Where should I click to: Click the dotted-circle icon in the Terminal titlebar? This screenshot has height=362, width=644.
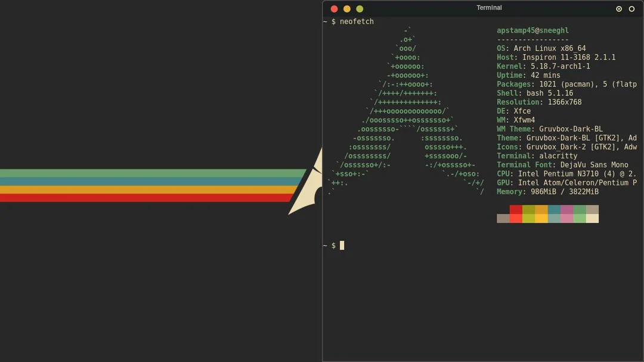618,8
